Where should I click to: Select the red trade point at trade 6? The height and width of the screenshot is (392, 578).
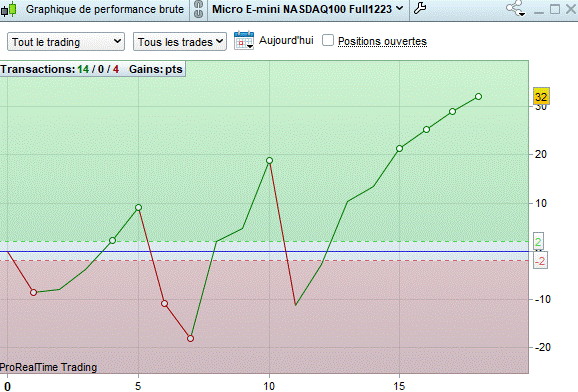(164, 303)
